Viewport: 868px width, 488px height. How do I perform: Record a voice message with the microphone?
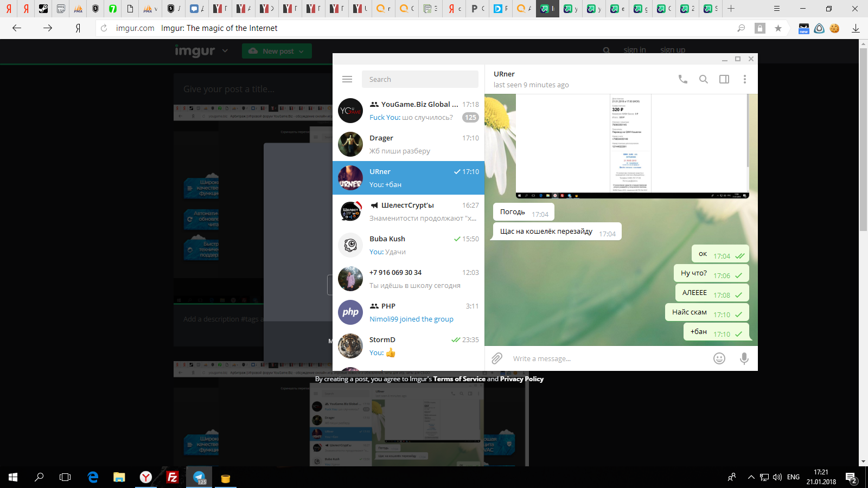[x=744, y=358]
